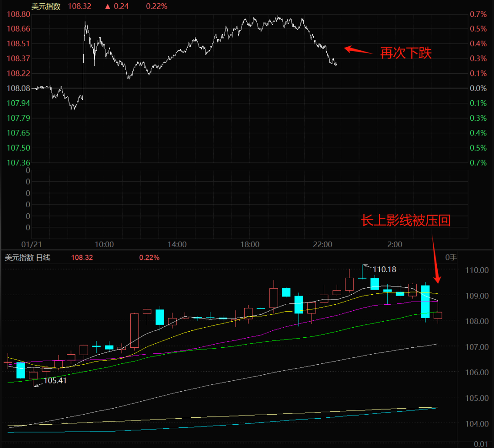Click the 108.08 baseline price label

pos(18,88)
